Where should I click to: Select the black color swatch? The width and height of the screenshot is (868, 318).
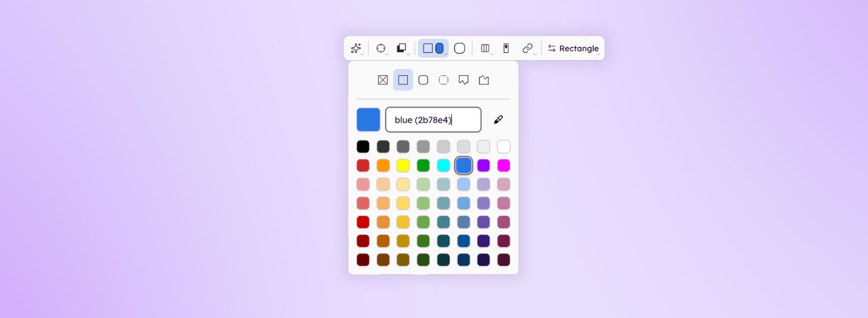pos(363,146)
